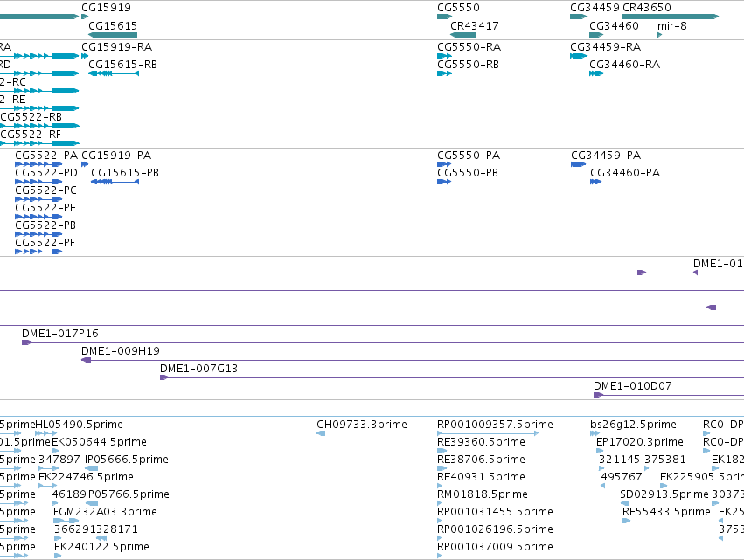The image size is (744, 560).
Task: Click the CR43417 gene feature bar
Action: point(463,35)
